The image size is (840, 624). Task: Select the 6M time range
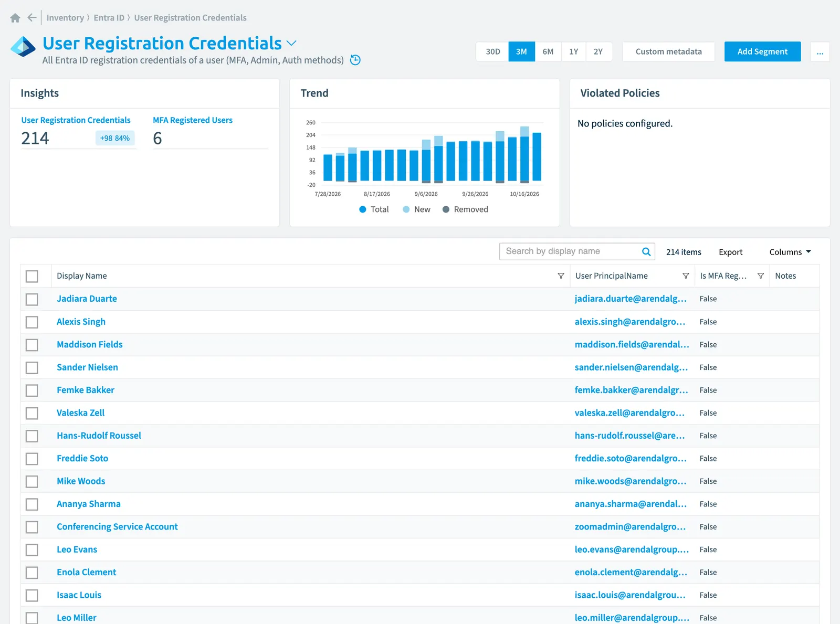(548, 51)
